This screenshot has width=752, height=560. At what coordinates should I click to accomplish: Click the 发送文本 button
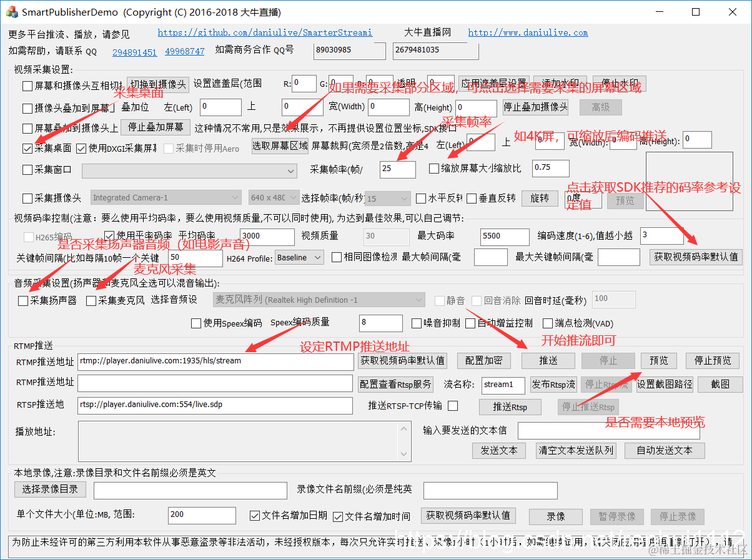[498, 450]
